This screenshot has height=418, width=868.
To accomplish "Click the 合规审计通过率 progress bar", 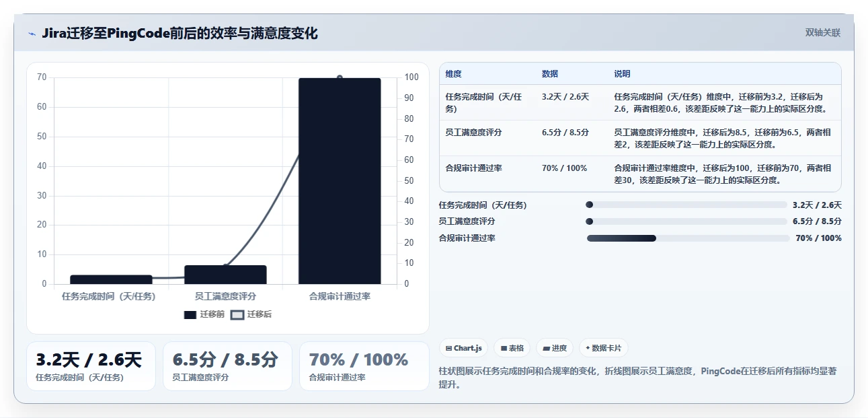I will tap(688, 238).
